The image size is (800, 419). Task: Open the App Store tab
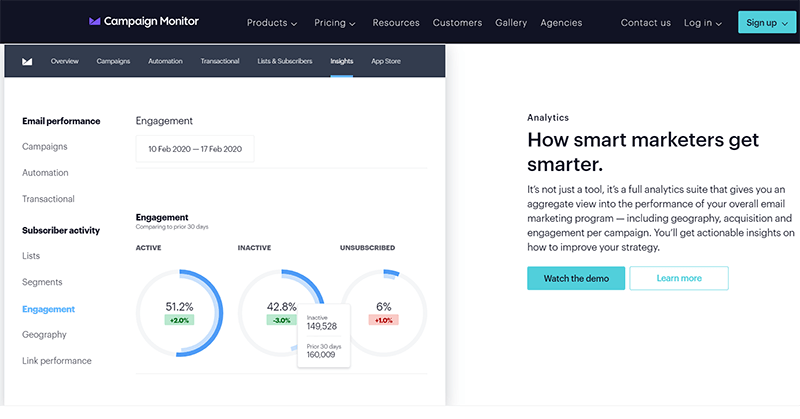386,61
